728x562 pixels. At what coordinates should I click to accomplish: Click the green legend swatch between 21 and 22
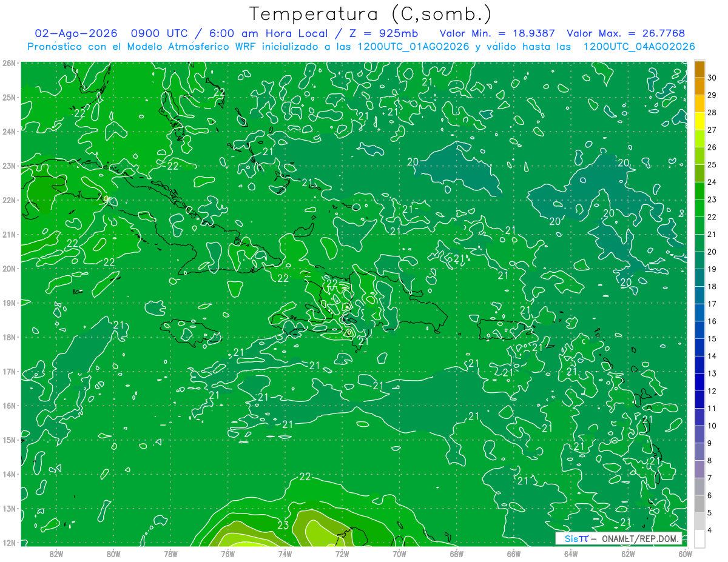coord(699,226)
